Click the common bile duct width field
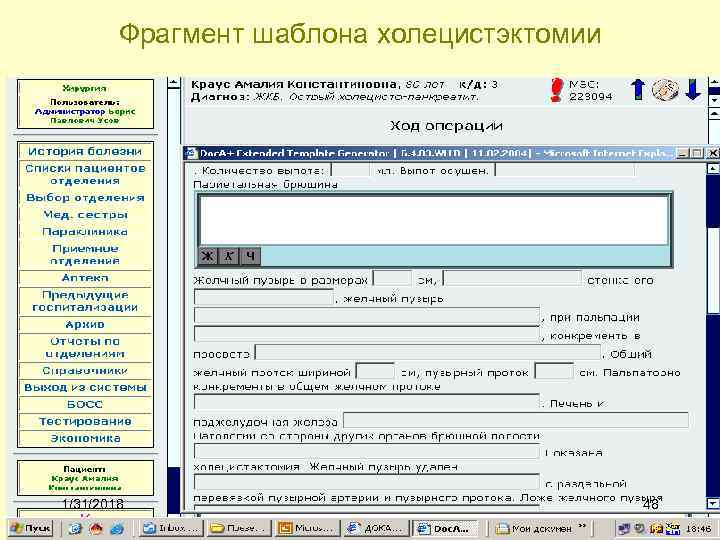The height and width of the screenshot is (540, 720). pyautogui.click(x=375, y=371)
